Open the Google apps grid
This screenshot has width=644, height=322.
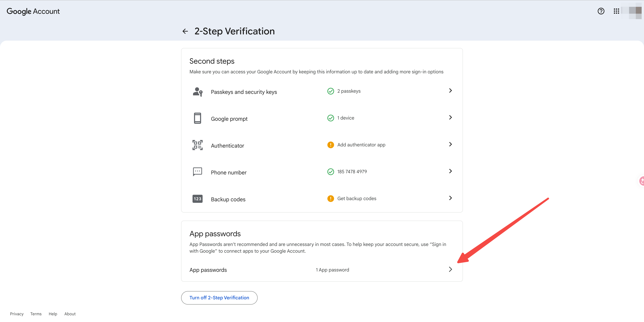[x=616, y=11]
